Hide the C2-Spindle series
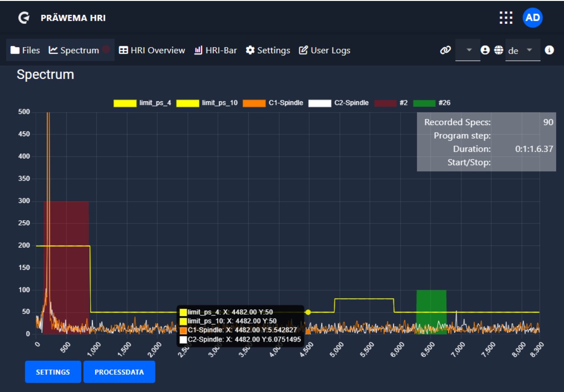Viewport: 564px width, 392px height. pos(320,103)
